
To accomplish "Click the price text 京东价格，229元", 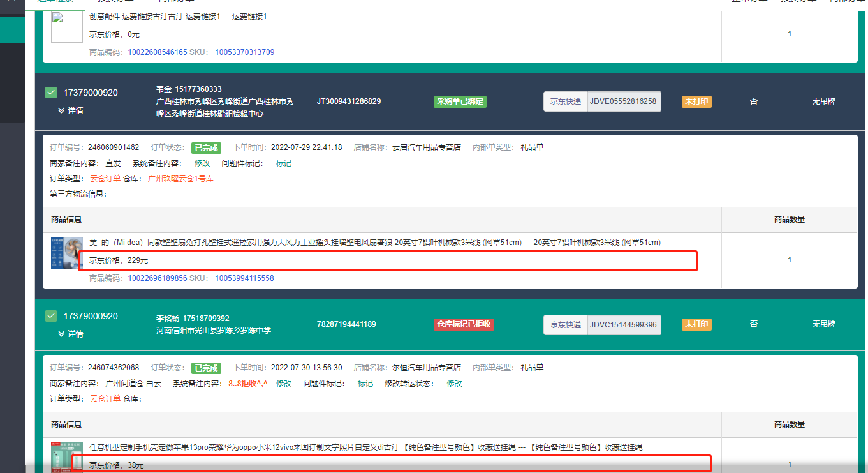I will pos(119,260).
